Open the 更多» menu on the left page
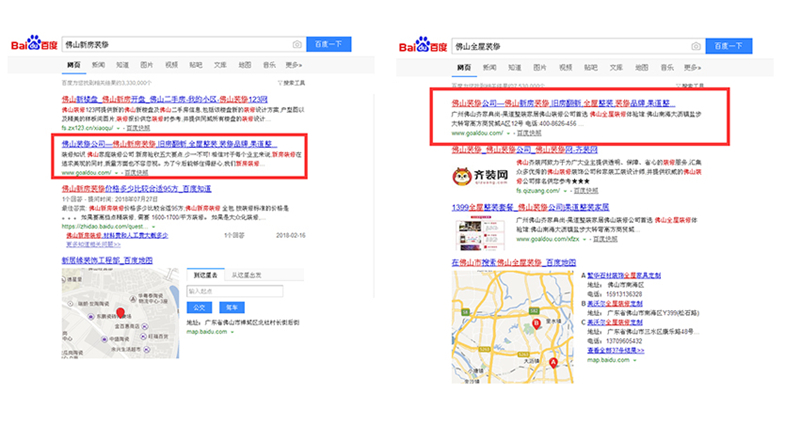 [x=294, y=65]
